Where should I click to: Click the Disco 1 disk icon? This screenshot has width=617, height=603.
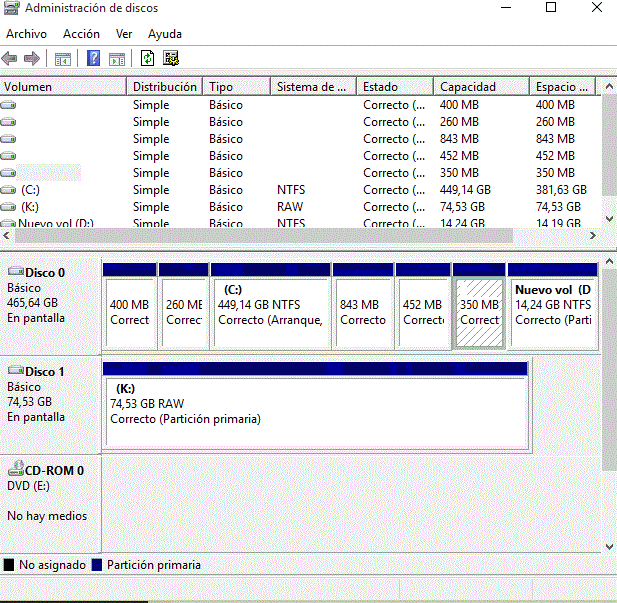coord(15,371)
